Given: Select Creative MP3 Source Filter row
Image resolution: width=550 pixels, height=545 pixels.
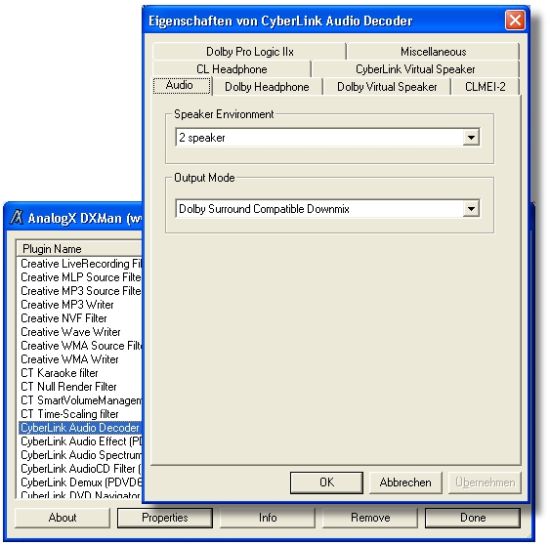Looking at the screenshot, I should [80, 291].
